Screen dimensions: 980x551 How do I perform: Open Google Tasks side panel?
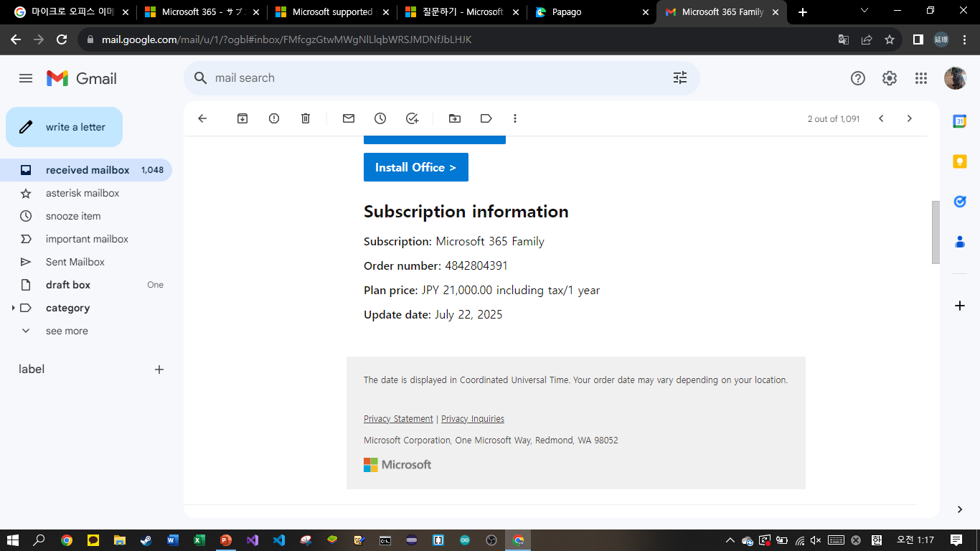tap(960, 202)
